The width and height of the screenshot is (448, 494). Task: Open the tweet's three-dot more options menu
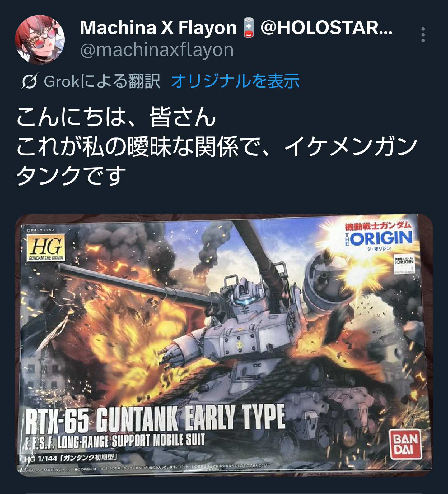click(x=423, y=35)
